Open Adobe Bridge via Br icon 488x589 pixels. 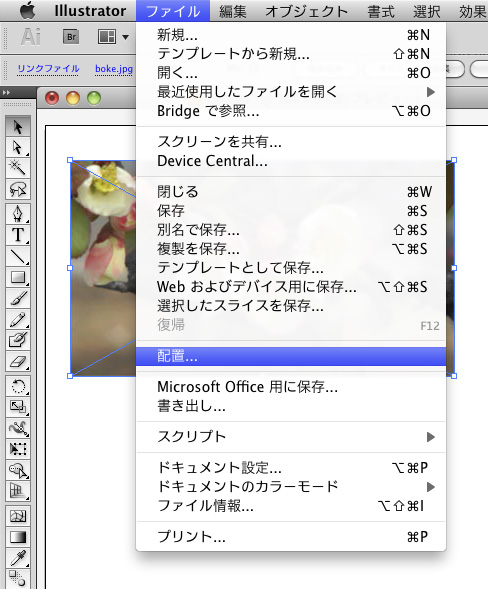[71, 37]
